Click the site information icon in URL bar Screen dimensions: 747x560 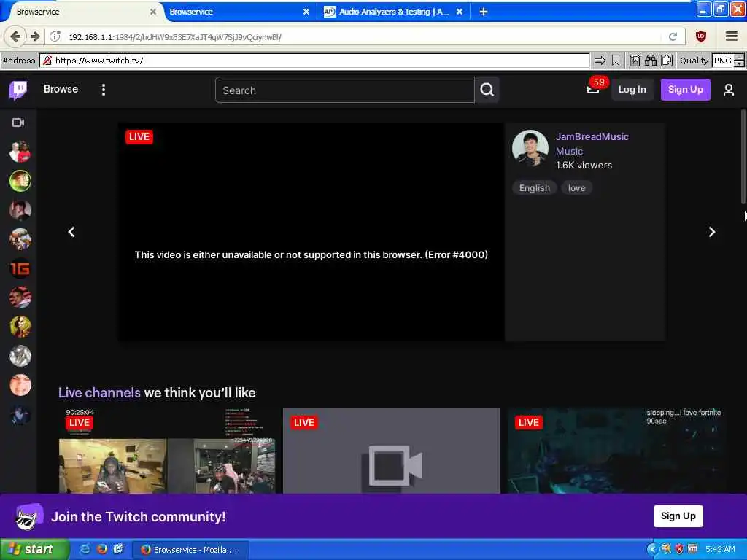pos(55,36)
